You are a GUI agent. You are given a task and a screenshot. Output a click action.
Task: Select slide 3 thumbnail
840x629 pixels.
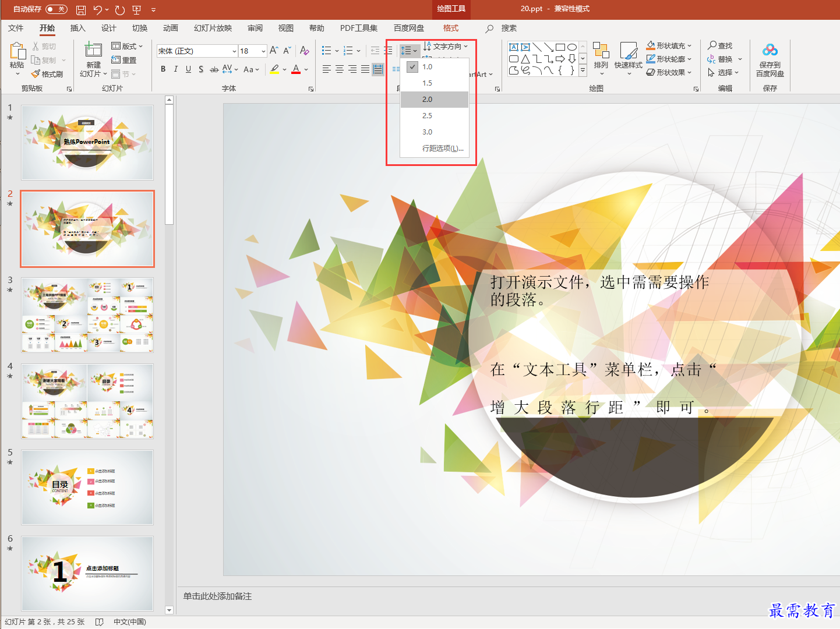(x=87, y=314)
